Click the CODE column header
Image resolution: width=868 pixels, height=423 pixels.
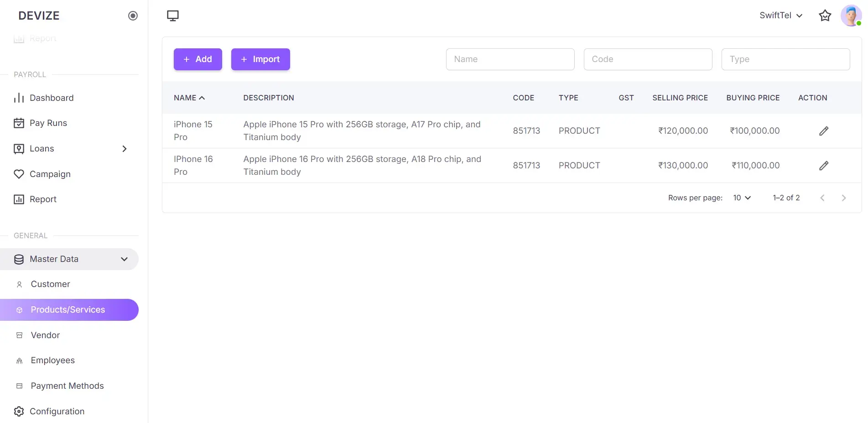pyautogui.click(x=523, y=98)
